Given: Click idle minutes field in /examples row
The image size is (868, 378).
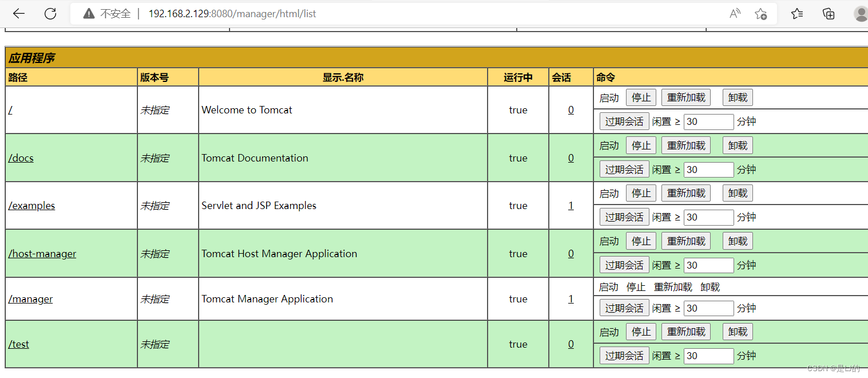Looking at the screenshot, I should pos(708,218).
